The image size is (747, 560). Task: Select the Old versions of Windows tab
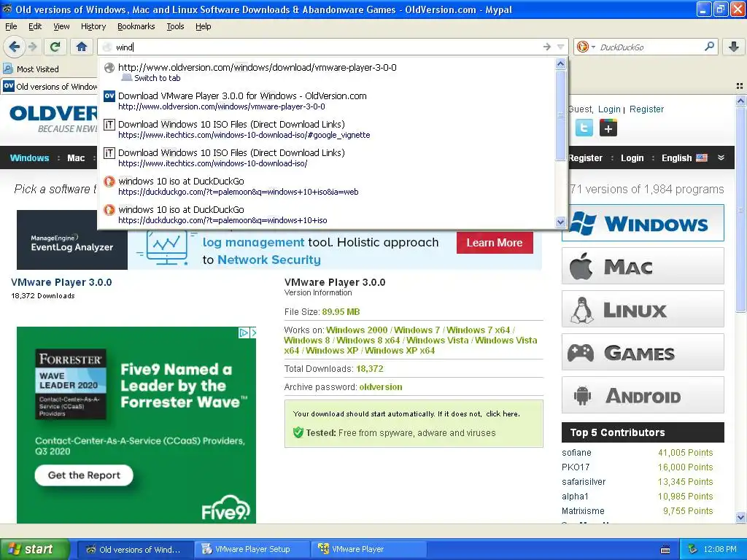(50, 87)
